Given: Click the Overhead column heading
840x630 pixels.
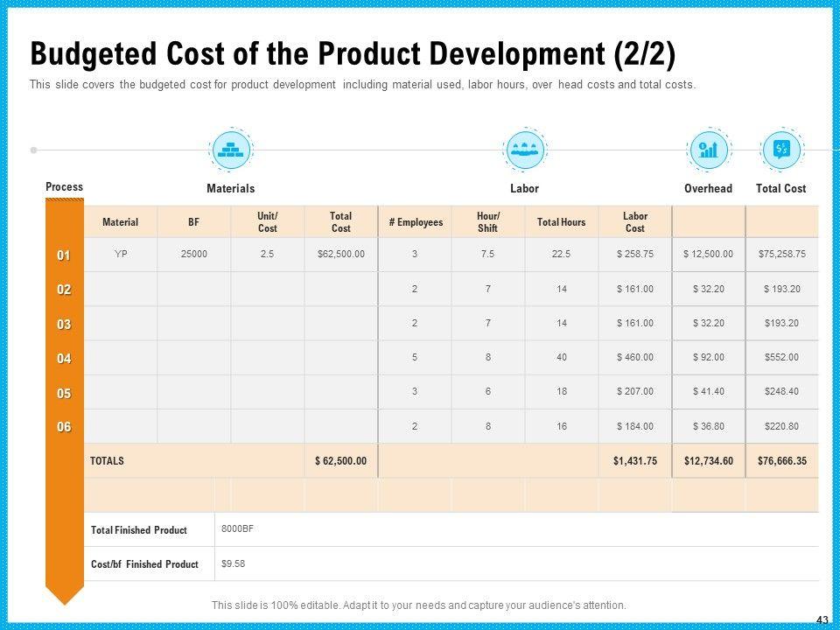Looking at the screenshot, I should (708, 189).
